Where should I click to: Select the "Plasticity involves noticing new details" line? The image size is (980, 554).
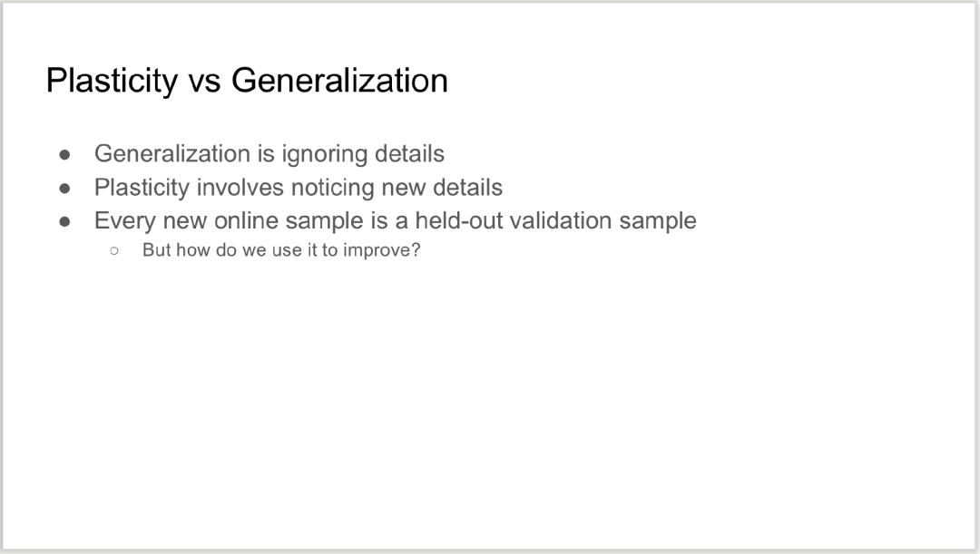pyautogui.click(x=298, y=188)
